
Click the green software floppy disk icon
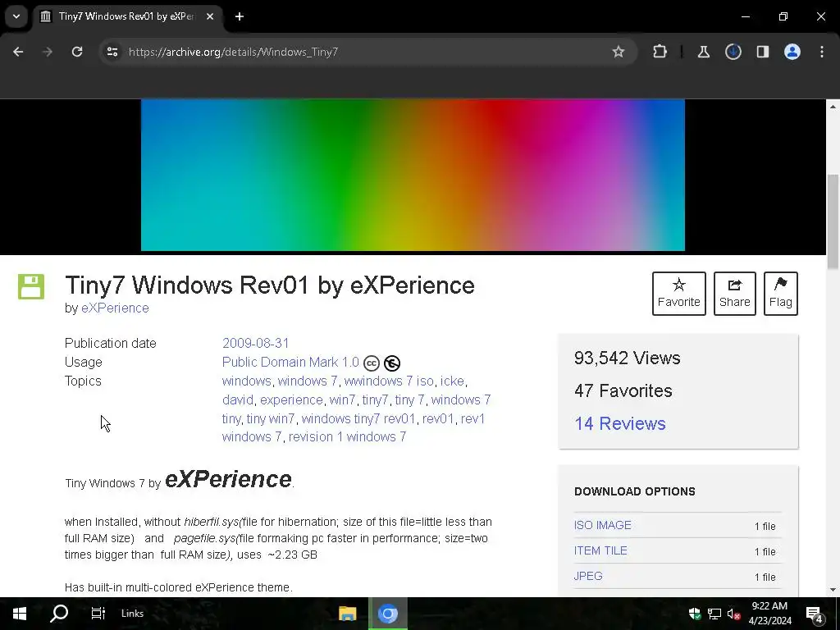click(x=31, y=286)
